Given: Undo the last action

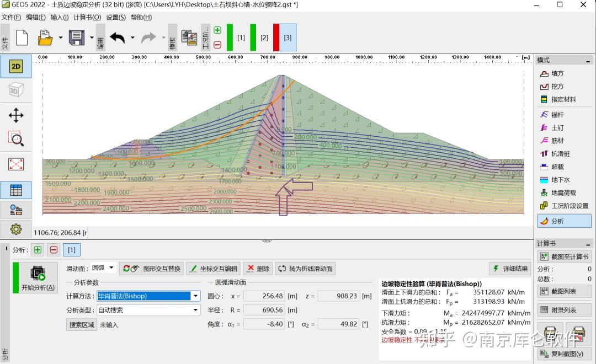Looking at the screenshot, I should click(118, 38).
